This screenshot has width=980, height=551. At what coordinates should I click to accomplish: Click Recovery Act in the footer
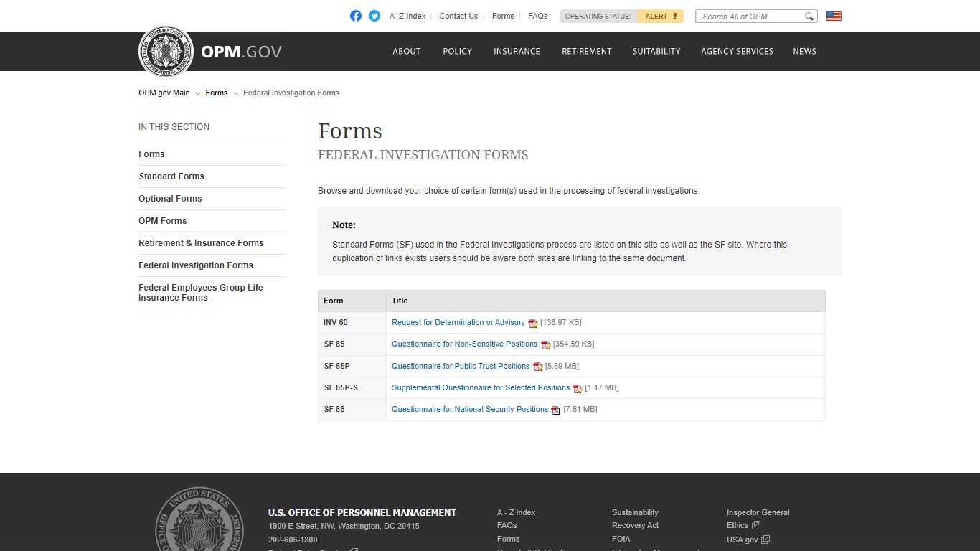tap(635, 526)
